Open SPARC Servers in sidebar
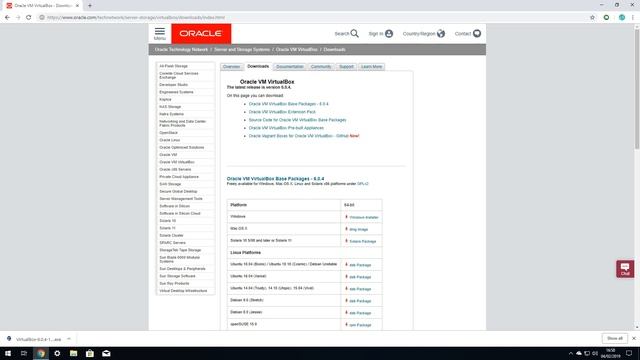This screenshot has width=640, height=360. click(x=172, y=243)
